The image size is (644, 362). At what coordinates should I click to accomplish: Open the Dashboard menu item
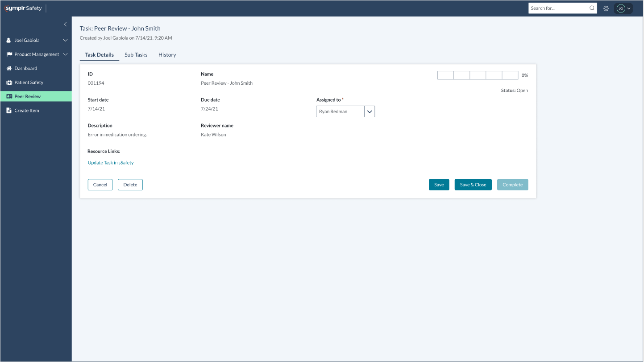click(36, 68)
